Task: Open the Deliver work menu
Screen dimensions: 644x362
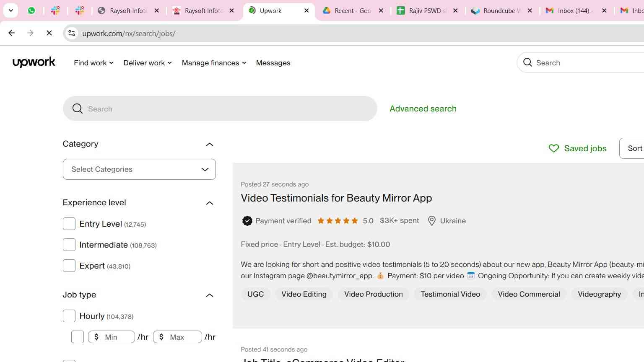Action: point(148,63)
